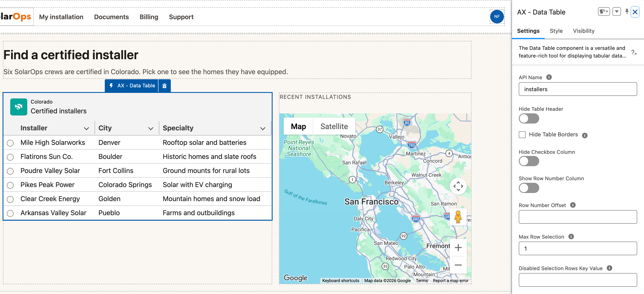Show the info tooltip for API Name
Viewport: 644px width, 294px height.
pos(549,77)
